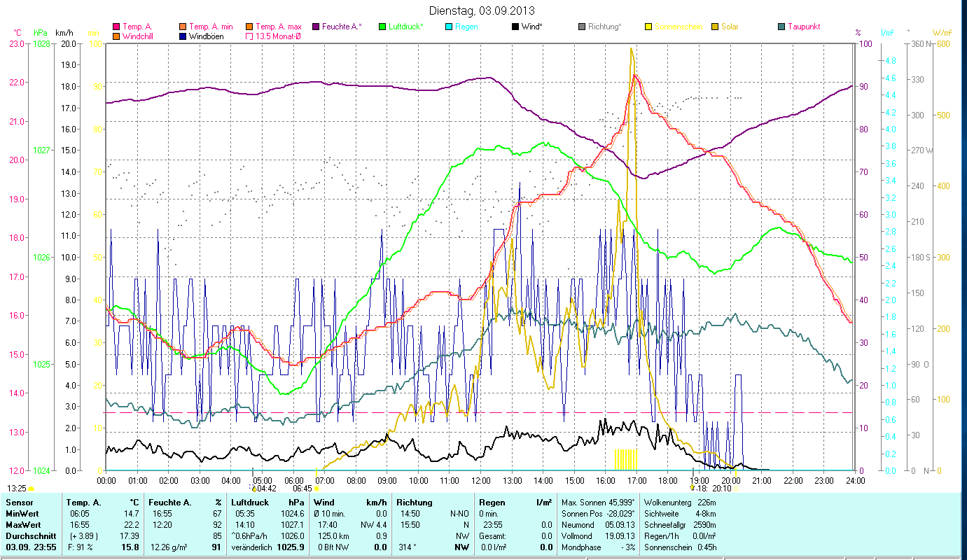Click the cyan Regen legend square
The height and width of the screenshot is (560, 967).
pyautogui.click(x=449, y=27)
